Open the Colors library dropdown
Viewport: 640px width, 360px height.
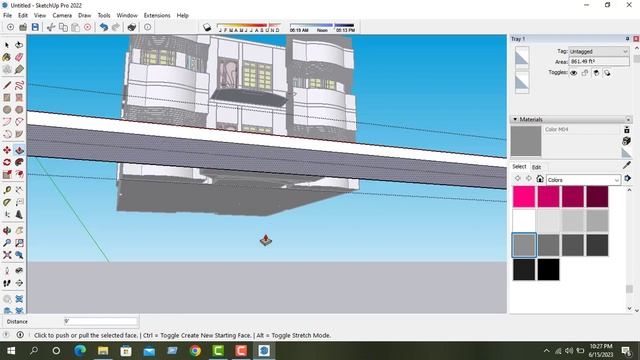point(583,180)
